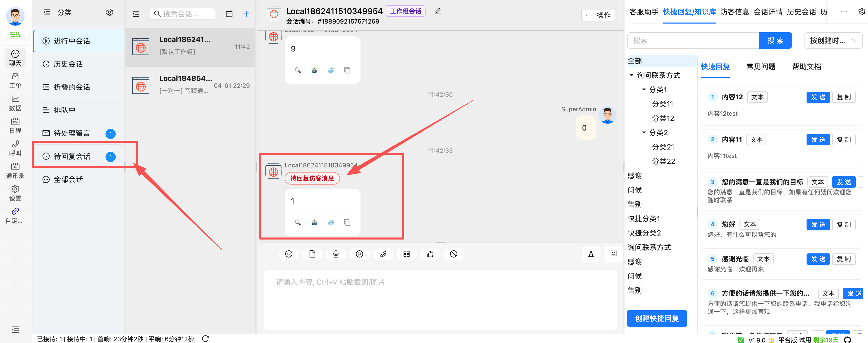Select the microphone voice message icon
This screenshot has height=343, width=868.
click(336, 254)
